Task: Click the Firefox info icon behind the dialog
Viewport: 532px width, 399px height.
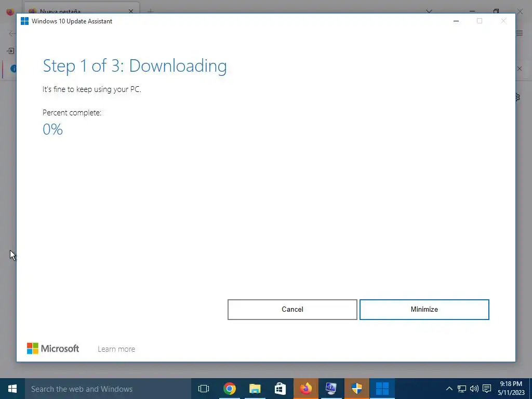Action: point(13,69)
